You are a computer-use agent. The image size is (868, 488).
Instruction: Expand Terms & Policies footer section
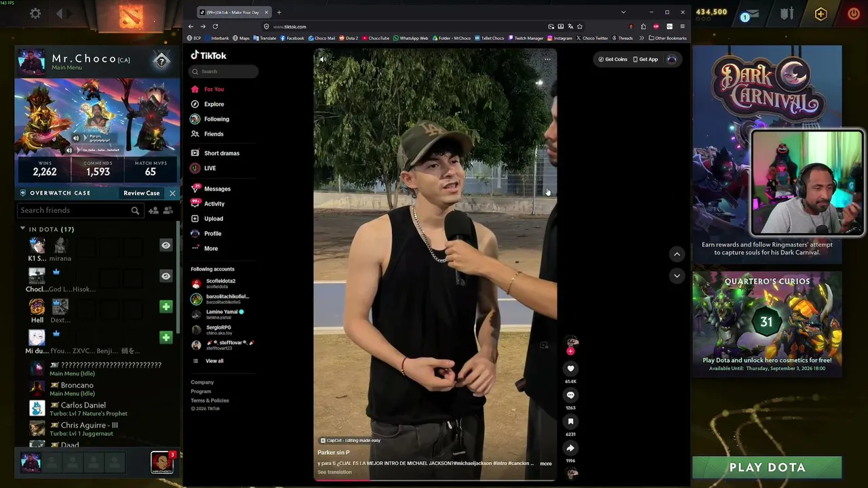(210, 401)
